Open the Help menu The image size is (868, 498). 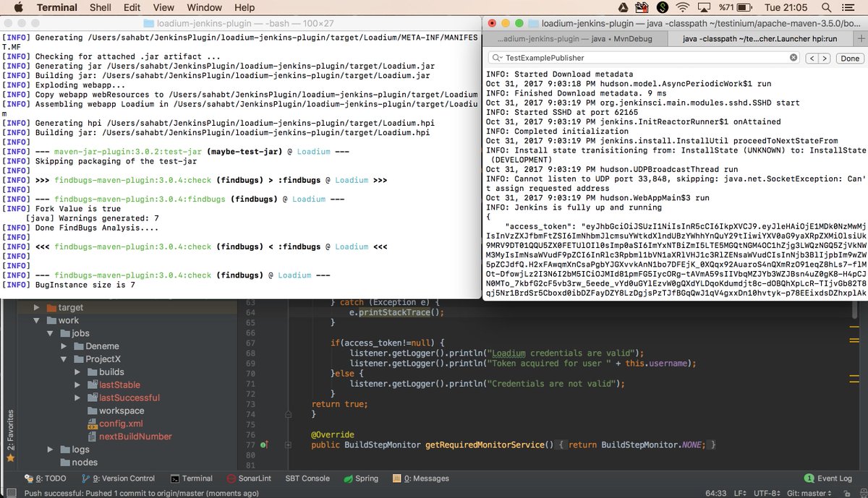tap(244, 8)
